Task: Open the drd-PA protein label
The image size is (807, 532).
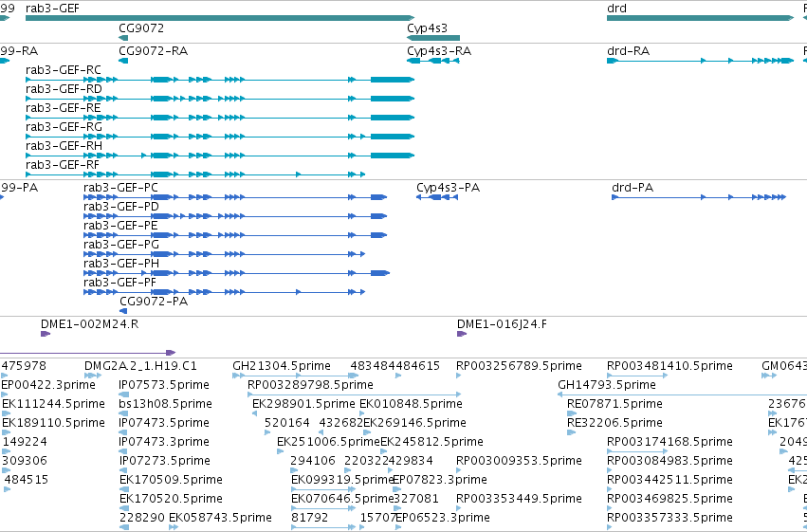Action: [x=633, y=188]
